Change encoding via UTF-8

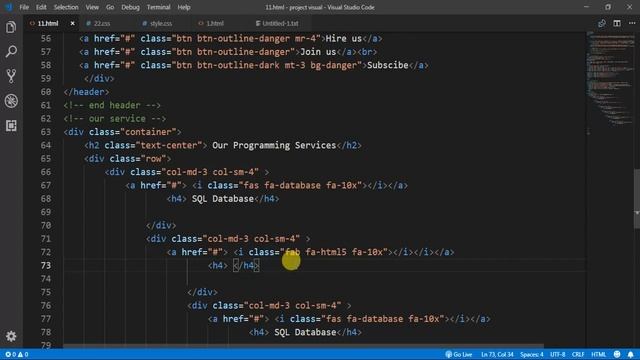coord(558,354)
